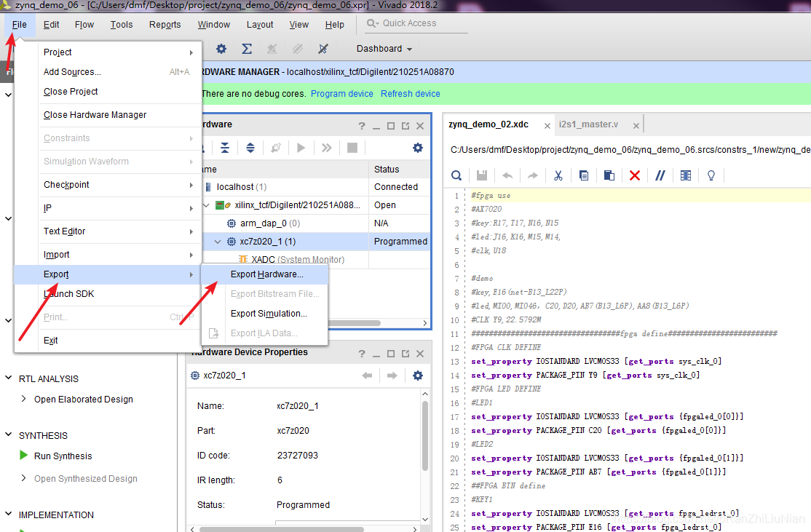
Task: Click help question mark in hardware panel
Action: [362, 126]
